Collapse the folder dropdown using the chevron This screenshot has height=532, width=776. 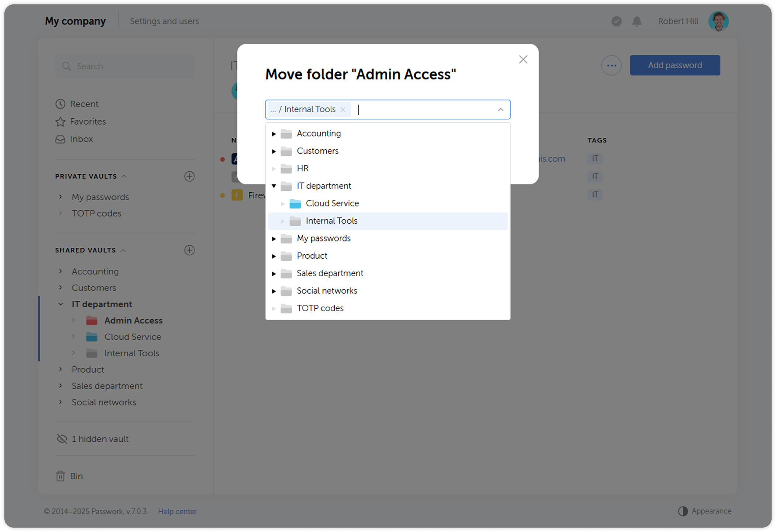(500, 110)
